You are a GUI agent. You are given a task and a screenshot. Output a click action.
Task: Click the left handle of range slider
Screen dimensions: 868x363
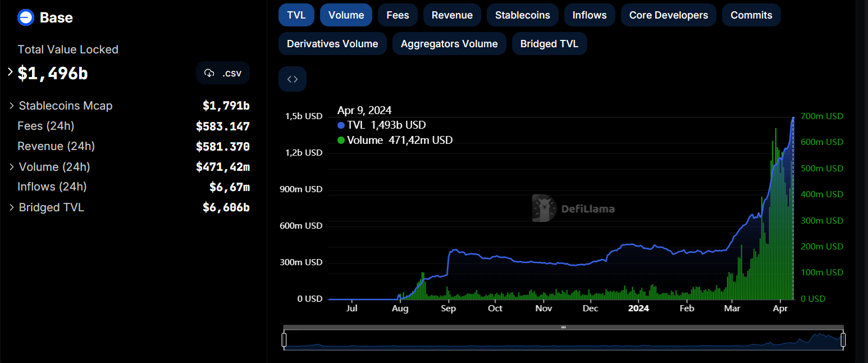tap(284, 339)
